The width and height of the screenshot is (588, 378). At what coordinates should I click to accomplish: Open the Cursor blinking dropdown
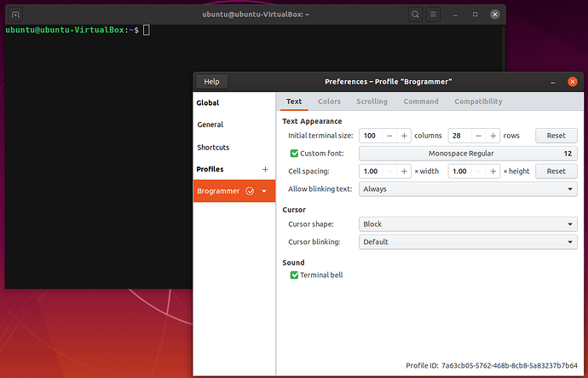[x=468, y=242]
